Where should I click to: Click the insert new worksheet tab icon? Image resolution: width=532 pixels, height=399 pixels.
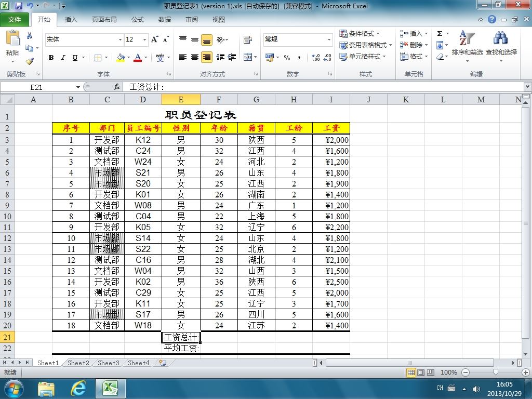coord(163,363)
